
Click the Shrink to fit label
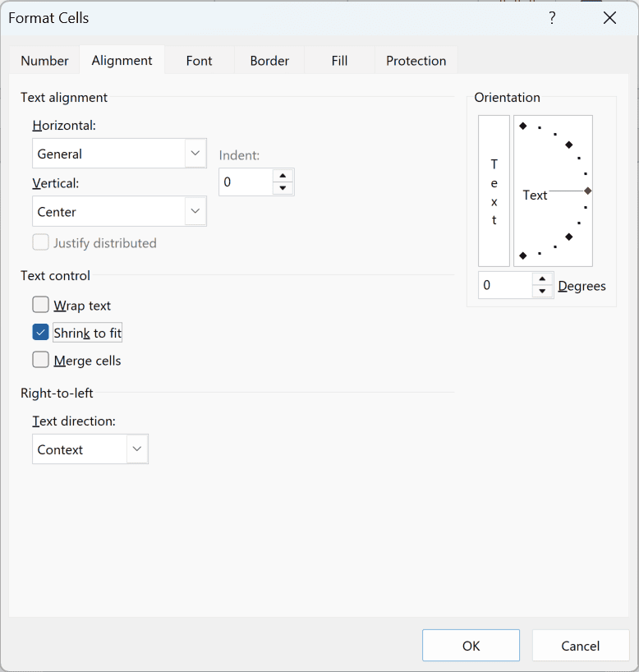pos(87,333)
